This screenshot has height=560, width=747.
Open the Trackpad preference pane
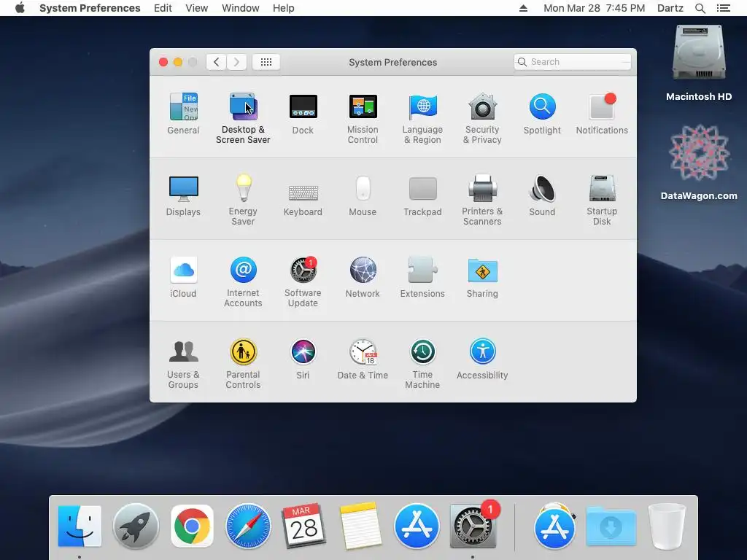[422, 195]
